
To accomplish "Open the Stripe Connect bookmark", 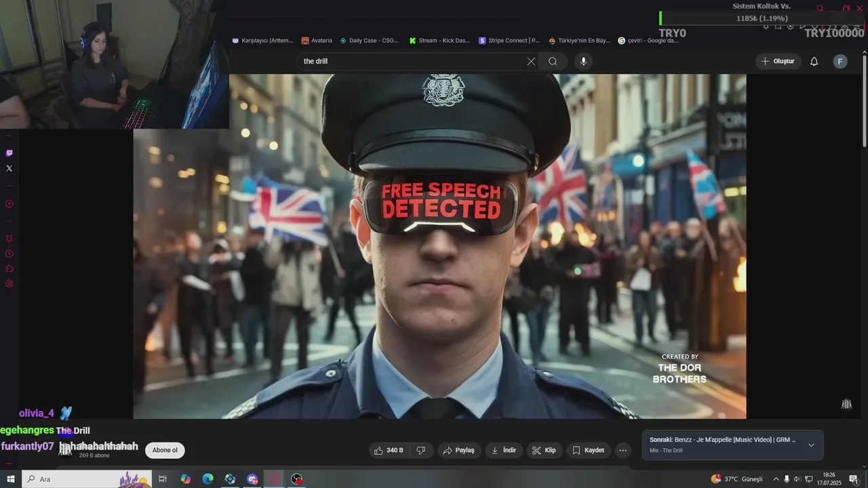I will coord(510,41).
